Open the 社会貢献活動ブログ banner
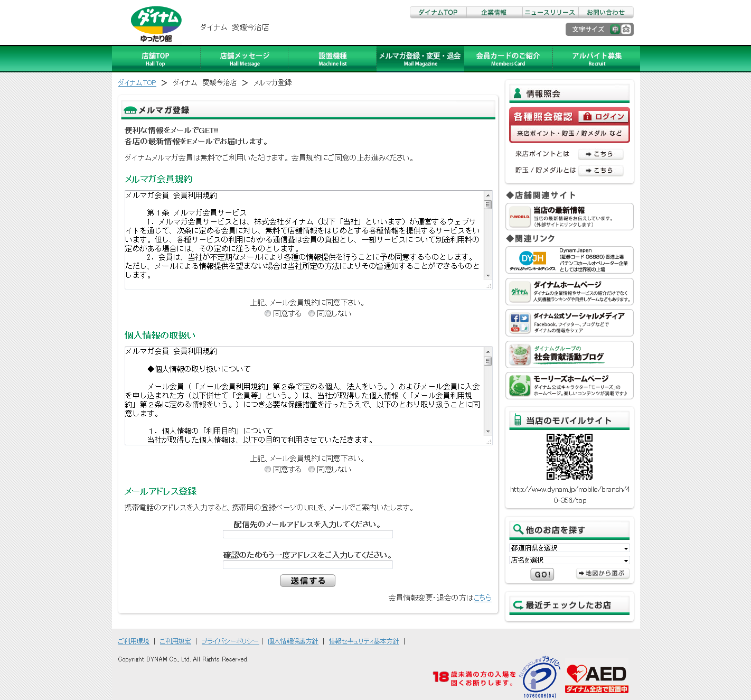This screenshot has height=700, width=751. click(x=569, y=354)
